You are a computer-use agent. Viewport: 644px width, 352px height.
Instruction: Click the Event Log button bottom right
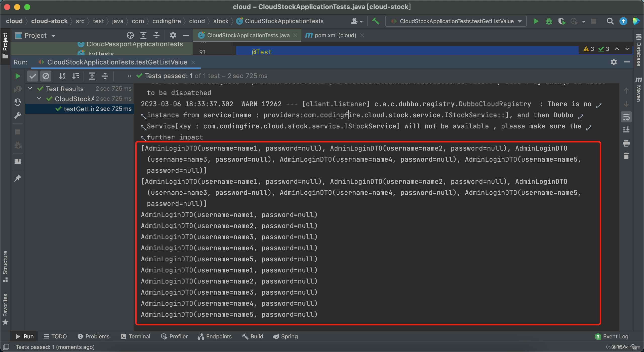[x=615, y=336]
